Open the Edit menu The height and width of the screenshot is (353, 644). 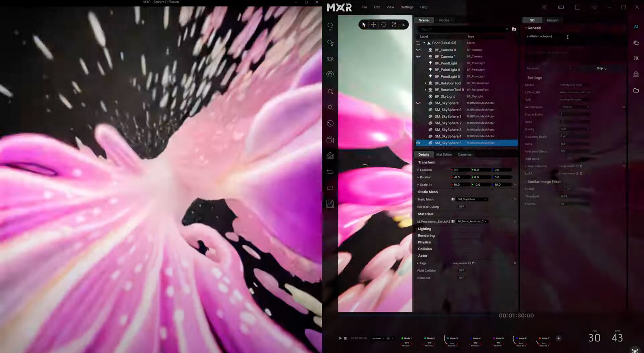(x=377, y=7)
